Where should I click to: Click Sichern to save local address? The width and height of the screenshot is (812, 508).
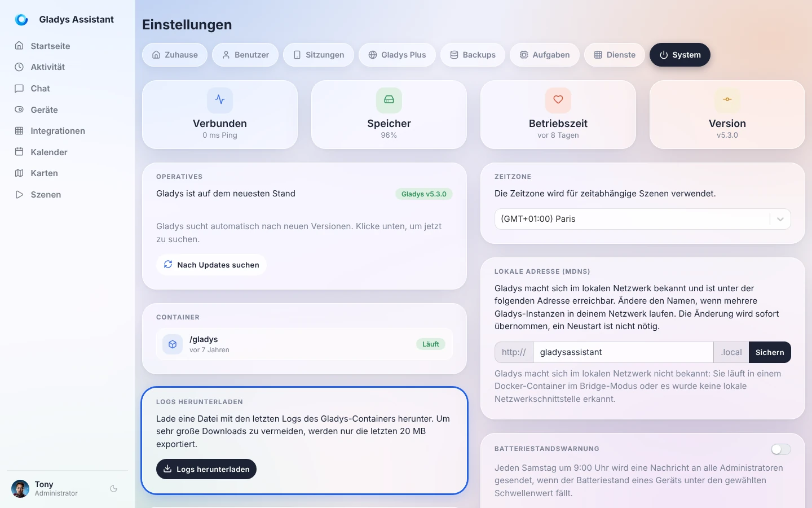[770, 352]
